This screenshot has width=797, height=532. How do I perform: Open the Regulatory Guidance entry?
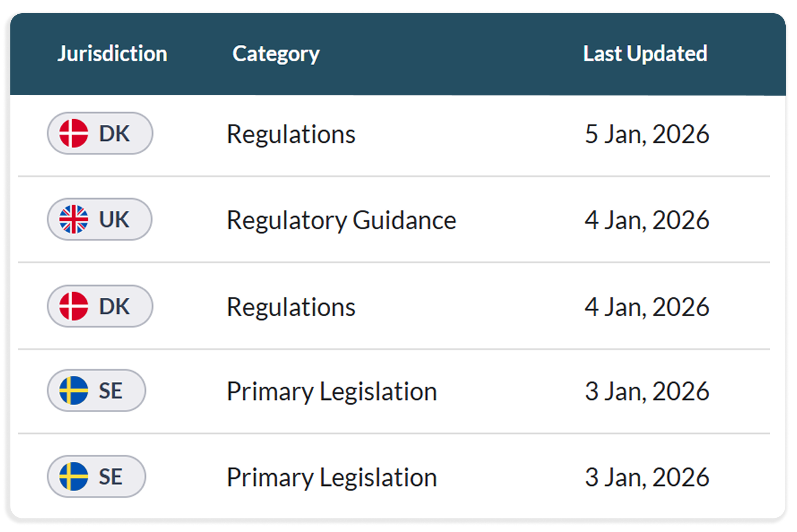341,220
